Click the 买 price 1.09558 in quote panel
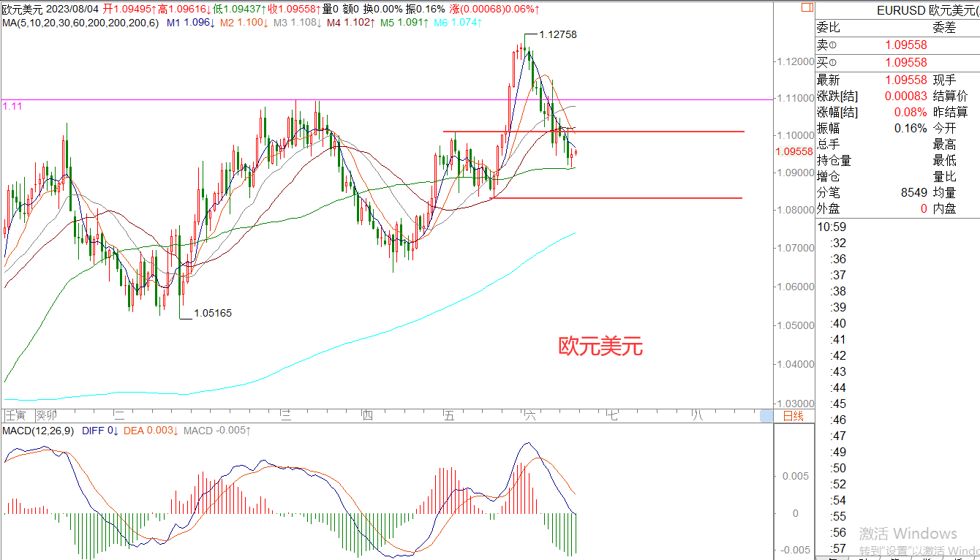This screenshot has width=980, height=560. point(905,63)
